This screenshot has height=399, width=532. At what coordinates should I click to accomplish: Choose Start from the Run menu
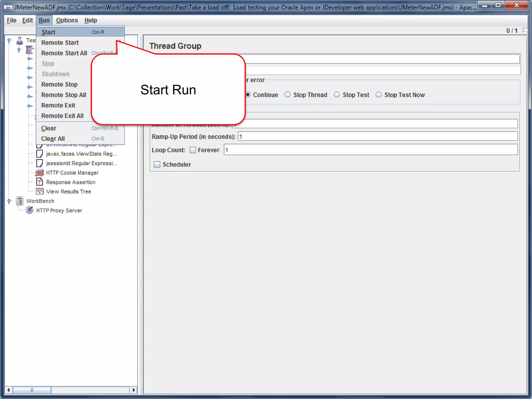81,32
